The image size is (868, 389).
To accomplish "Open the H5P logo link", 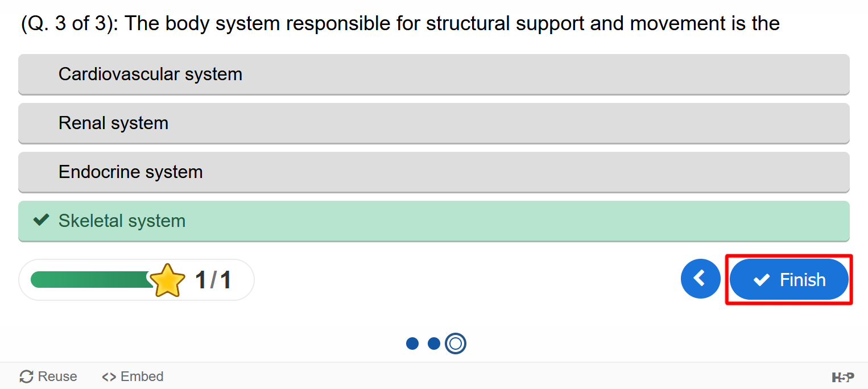I will pyautogui.click(x=843, y=376).
